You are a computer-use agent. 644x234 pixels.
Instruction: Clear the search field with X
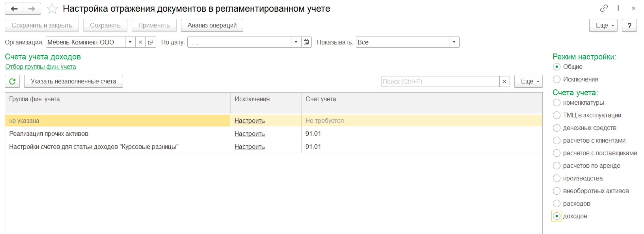coord(504,82)
